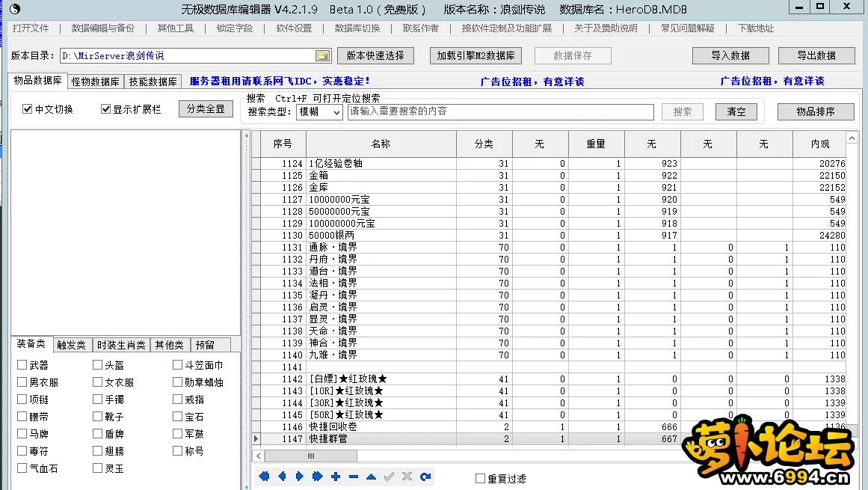The width and height of the screenshot is (868, 490).
Task: Select row 快捷回收卷
Action: click(x=548, y=427)
